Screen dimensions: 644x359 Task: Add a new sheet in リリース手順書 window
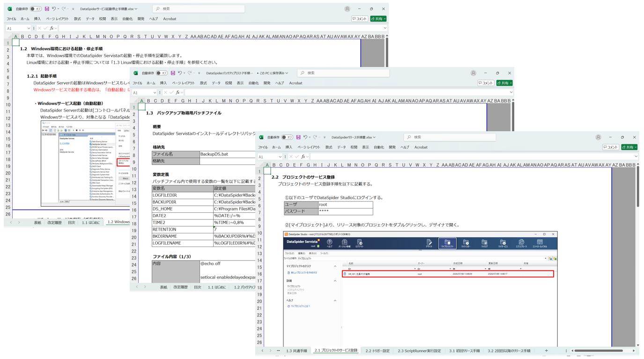[546, 351]
